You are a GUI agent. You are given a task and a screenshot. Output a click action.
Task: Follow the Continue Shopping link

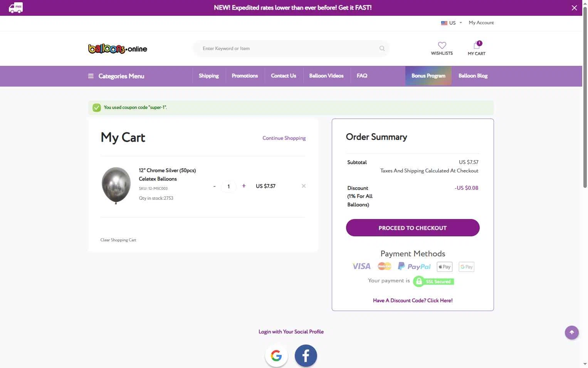click(x=284, y=138)
